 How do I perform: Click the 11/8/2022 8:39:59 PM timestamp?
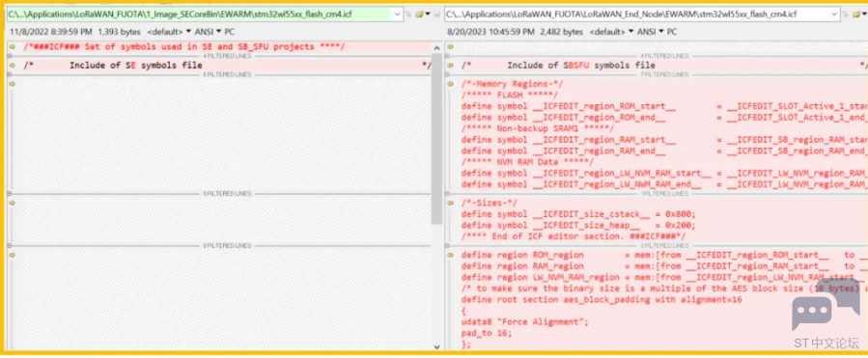coord(51,32)
